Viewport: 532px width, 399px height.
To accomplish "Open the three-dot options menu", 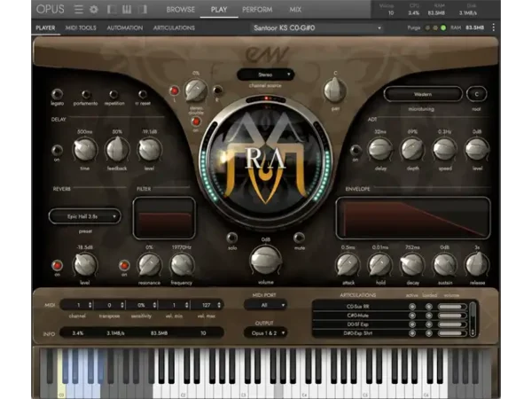I will 493,27.
